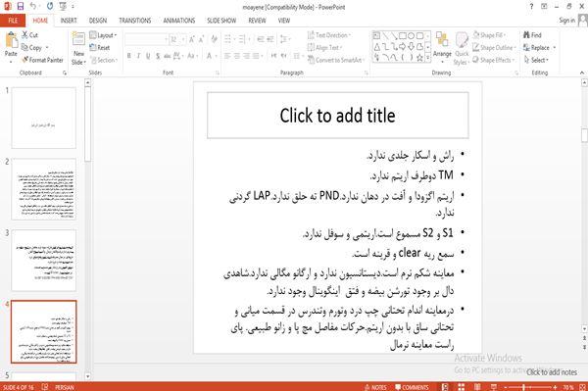Switch to the DESIGN tab
Screen dimensions: 588x391
click(x=97, y=21)
